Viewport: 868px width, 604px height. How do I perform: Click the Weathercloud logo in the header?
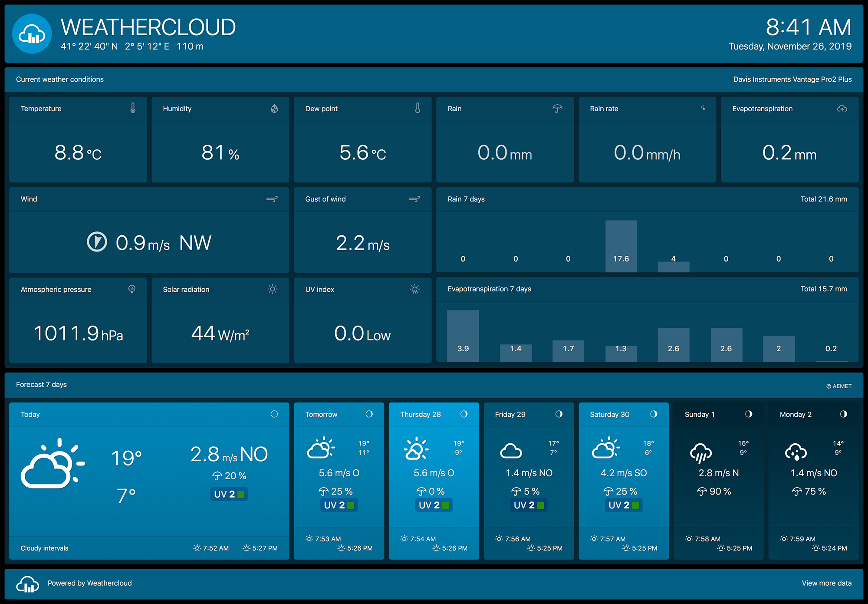32,34
